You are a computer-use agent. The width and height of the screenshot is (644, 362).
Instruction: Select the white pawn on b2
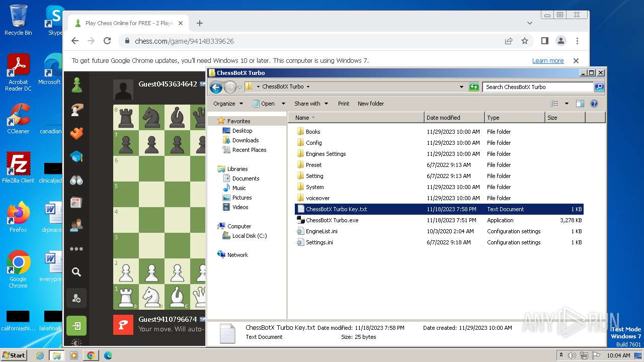coord(151,271)
